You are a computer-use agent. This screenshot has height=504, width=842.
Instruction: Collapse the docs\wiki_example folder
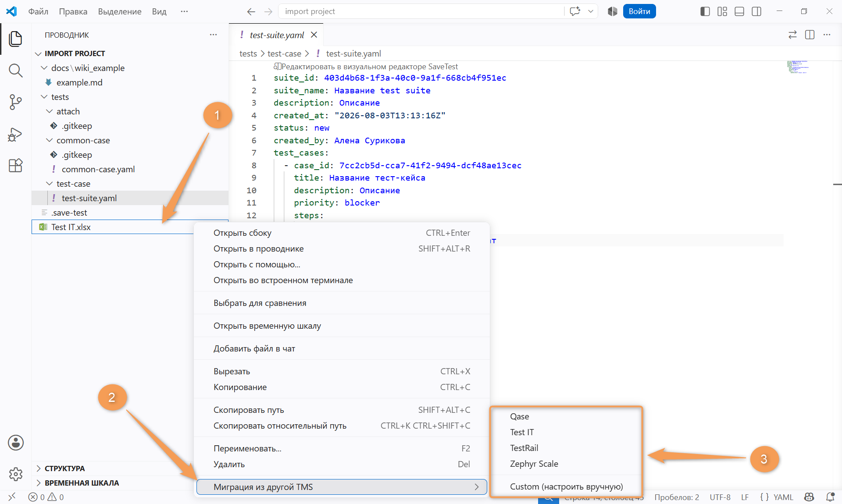[x=44, y=68]
